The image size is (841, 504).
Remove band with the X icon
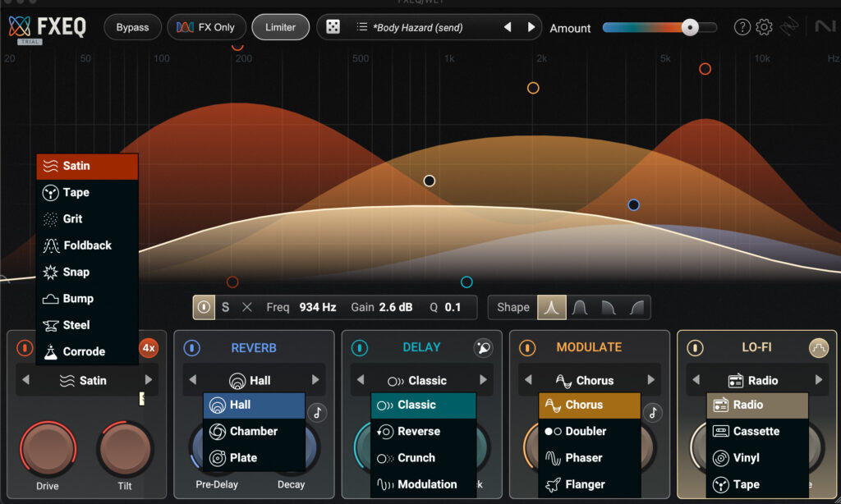[246, 307]
